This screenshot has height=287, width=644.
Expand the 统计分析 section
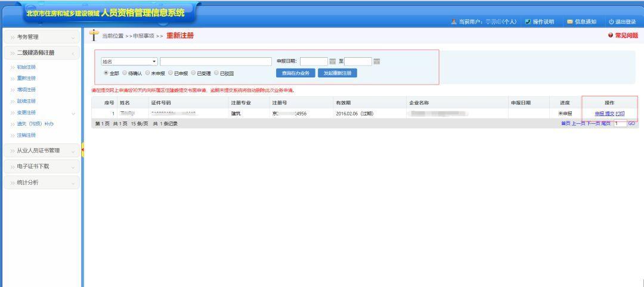point(42,182)
